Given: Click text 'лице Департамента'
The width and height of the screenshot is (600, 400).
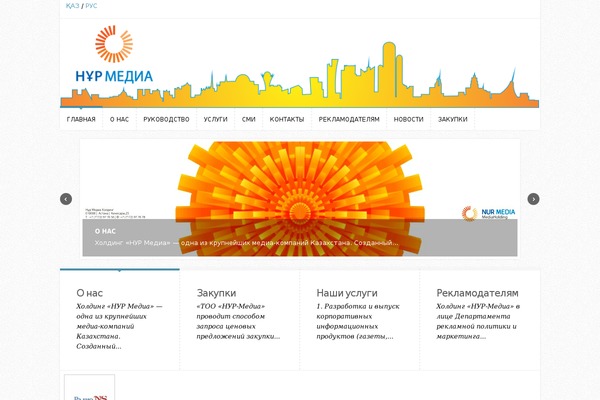Looking at the screenshot, I should coord(473,317).
